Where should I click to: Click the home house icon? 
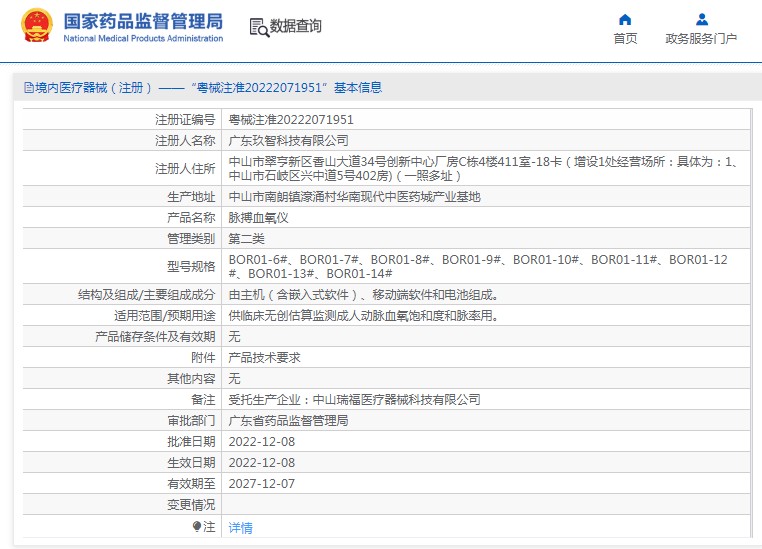[x=625, y=19]
